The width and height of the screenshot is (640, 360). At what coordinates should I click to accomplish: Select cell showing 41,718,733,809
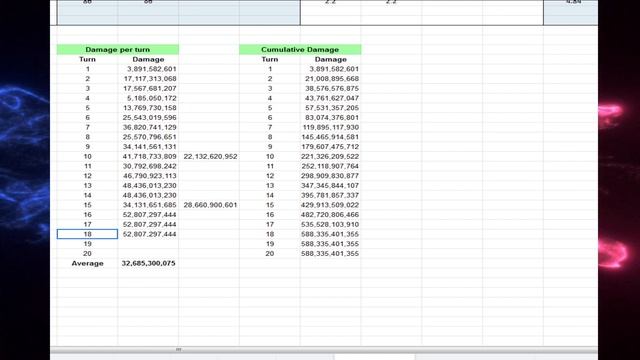point(148,156)
